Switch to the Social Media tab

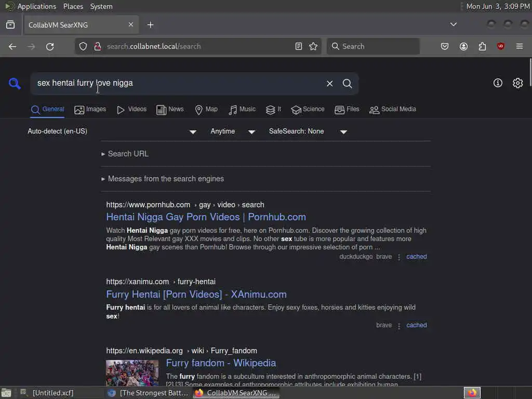point(393,109)
